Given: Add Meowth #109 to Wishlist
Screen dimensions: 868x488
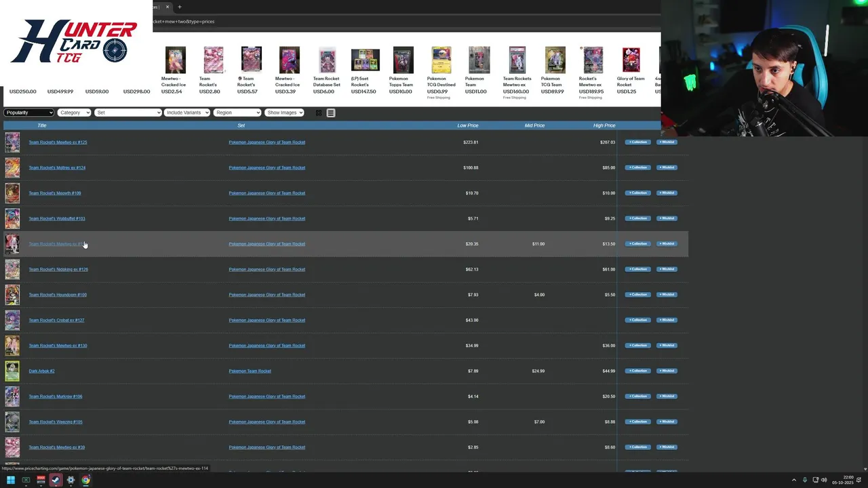Looking at the screenshot, I should tap(667, 193).
